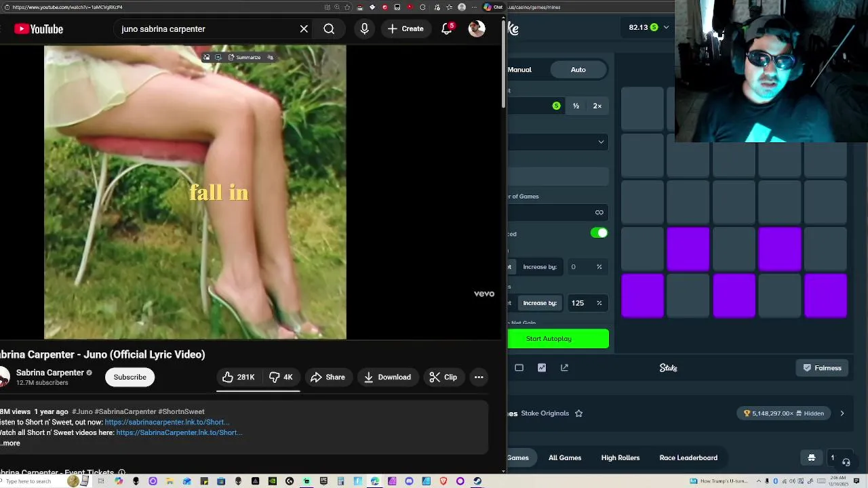Viewport: 868px width, 488px height.
Task: Bookmark page with browser star icon
Action: coord(348,7)
